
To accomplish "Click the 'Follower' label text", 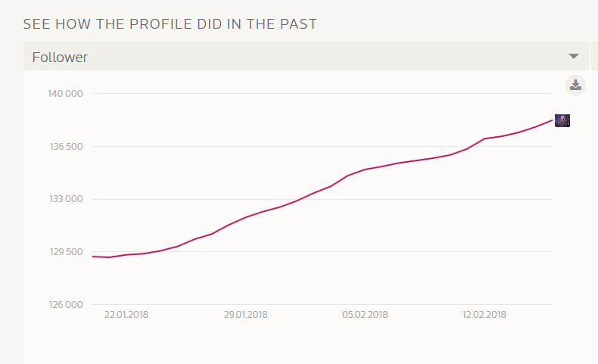I will pos(60,58).
